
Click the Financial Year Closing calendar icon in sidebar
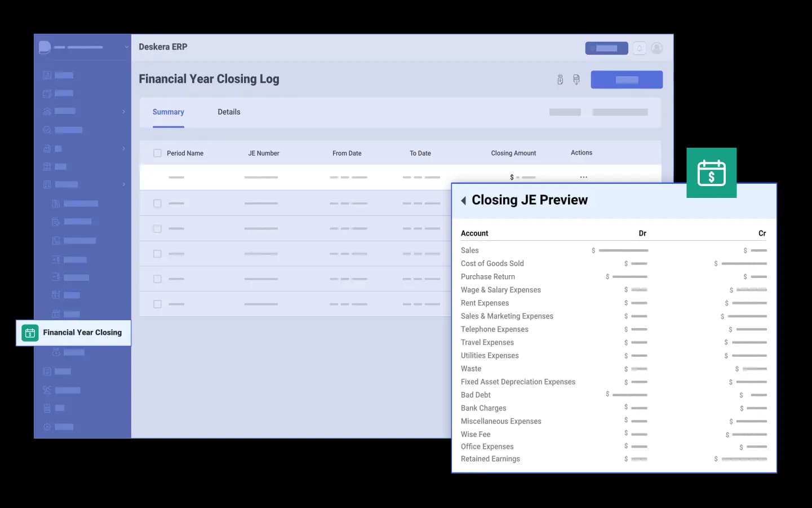coord(30,333)
